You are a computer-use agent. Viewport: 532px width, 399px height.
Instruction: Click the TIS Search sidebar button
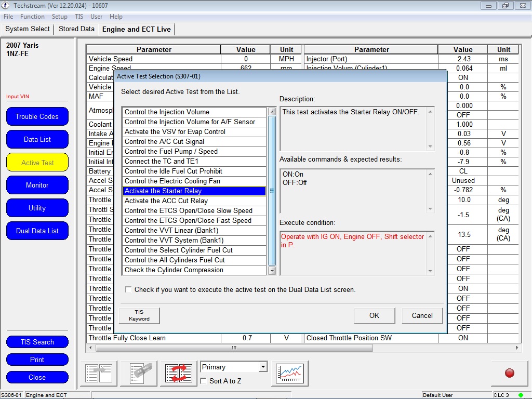pos(37,342)
